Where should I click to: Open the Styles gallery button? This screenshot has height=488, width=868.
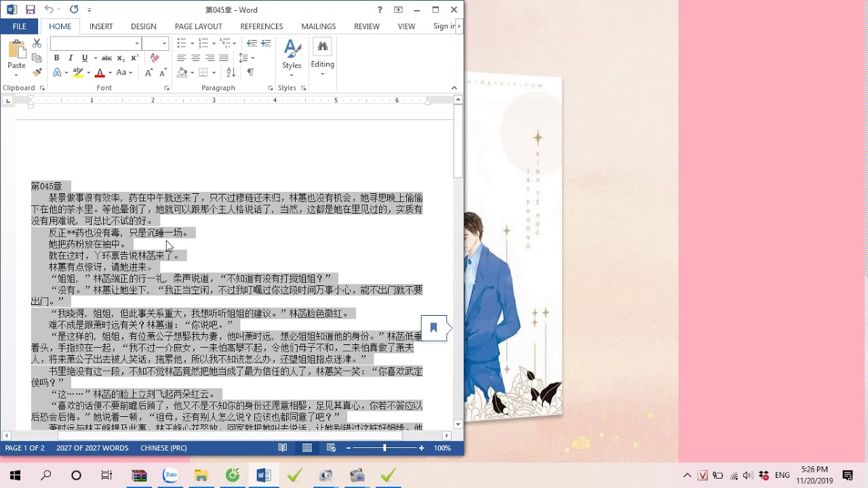pos(292,56)
